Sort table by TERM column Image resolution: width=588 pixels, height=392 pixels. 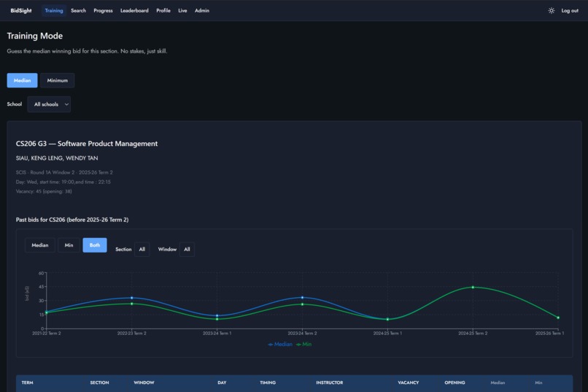pos(28,383)
